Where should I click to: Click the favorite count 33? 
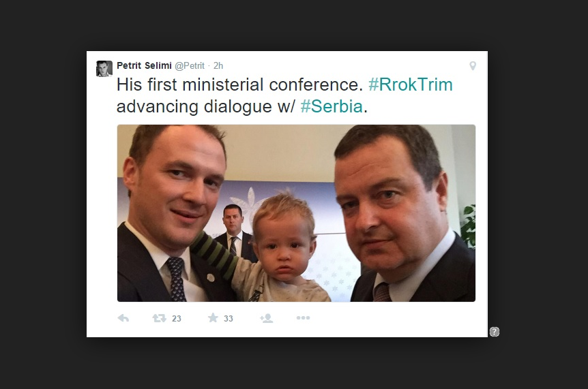(229, 319)
